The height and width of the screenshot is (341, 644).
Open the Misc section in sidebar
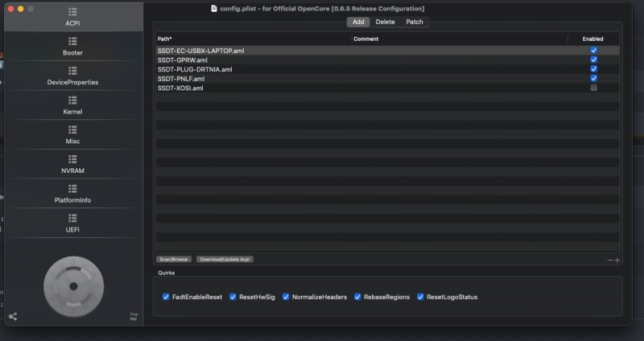[72, 134]
